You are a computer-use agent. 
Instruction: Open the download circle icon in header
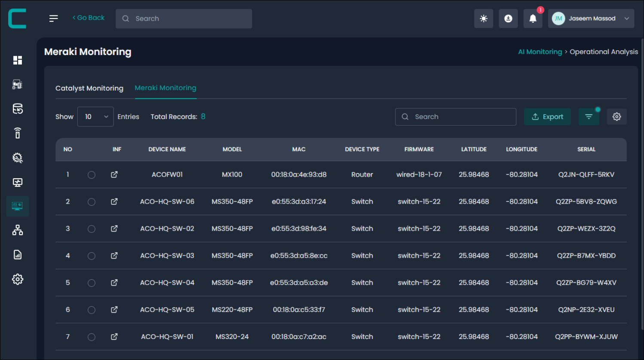click(508, 18)
